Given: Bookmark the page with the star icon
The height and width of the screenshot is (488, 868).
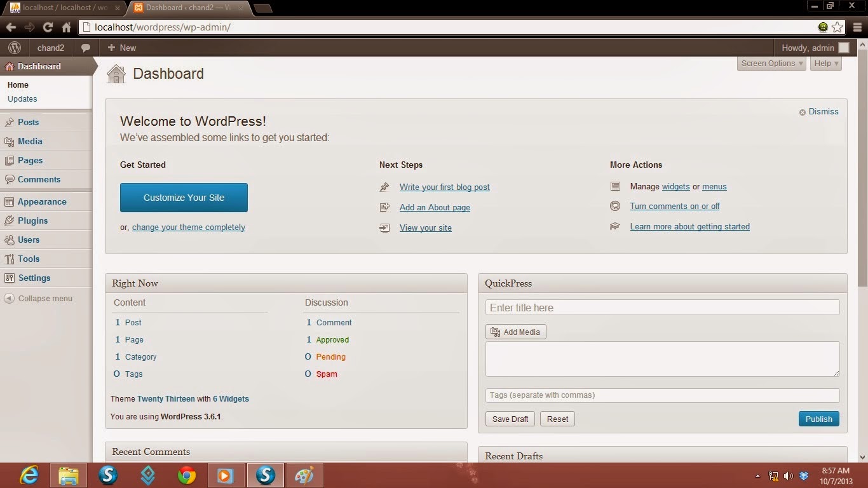Looking at the screenshot, I should [x=837, y=27].
